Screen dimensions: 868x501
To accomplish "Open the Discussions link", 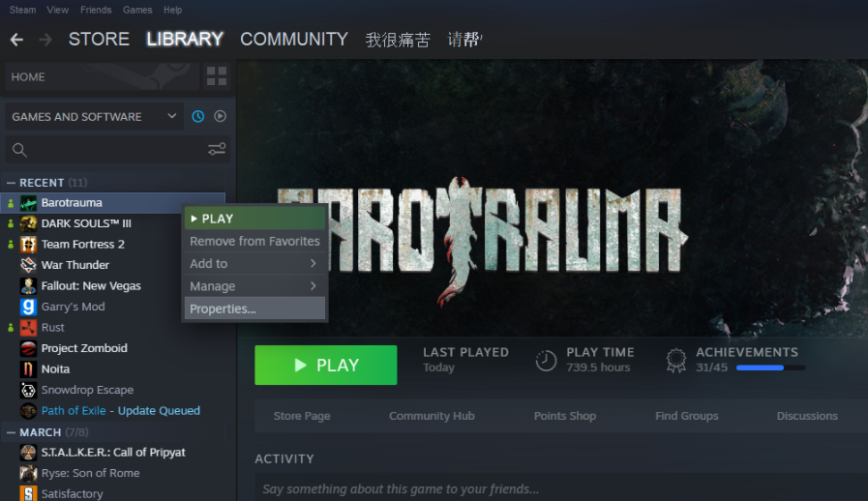I will [x=807, y=416].
